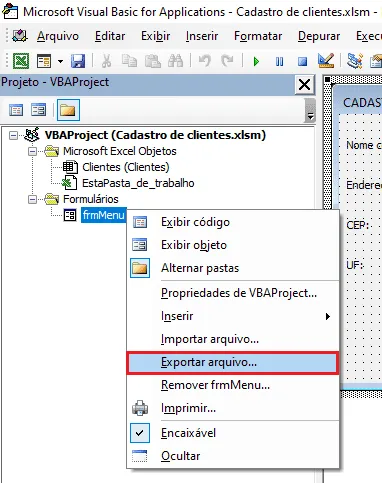Collapse the Microsoft Excel Objetos folder

coord(32,151)
